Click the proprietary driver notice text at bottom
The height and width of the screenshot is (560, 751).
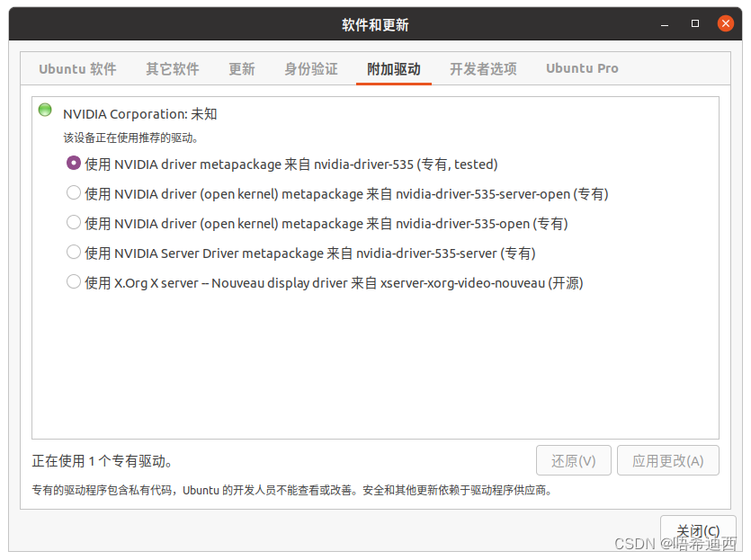pyautogui.click(x=291, y=490)
